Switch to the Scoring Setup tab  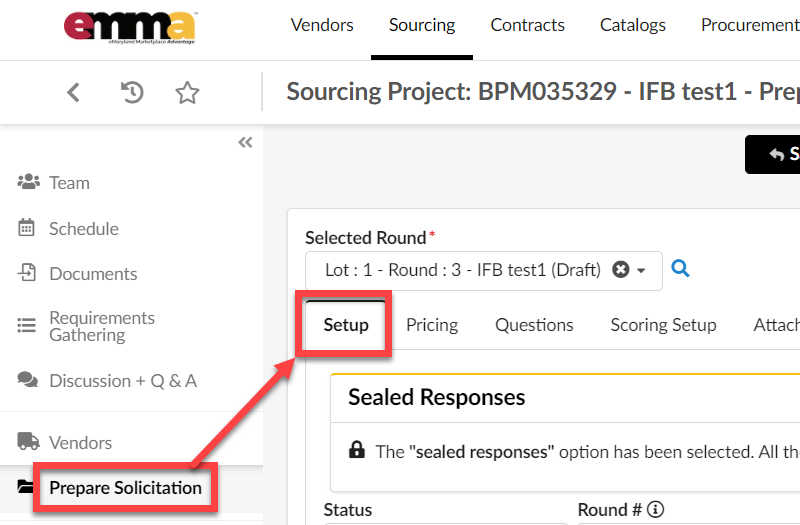(663, 325)
